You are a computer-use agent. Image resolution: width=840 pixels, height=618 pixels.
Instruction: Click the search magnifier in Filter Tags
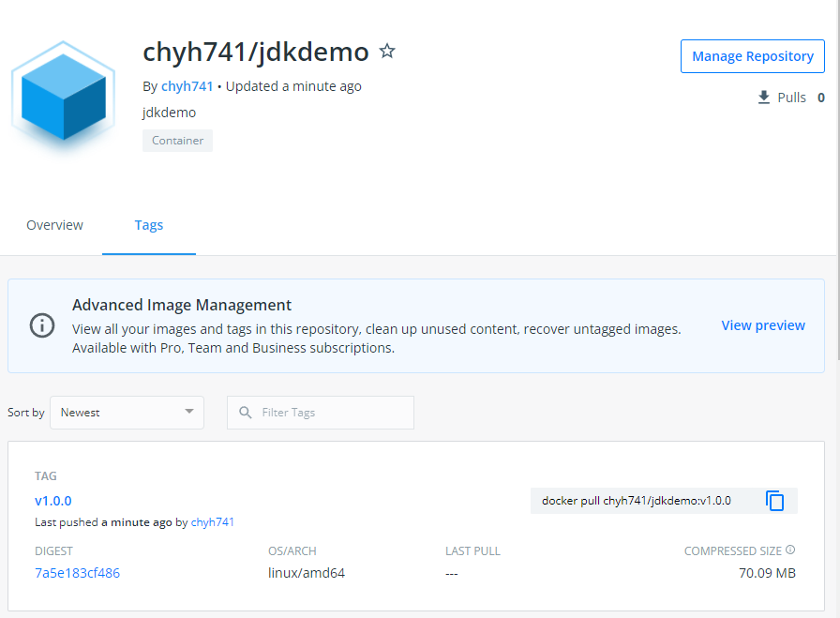[x=246, y=413]
